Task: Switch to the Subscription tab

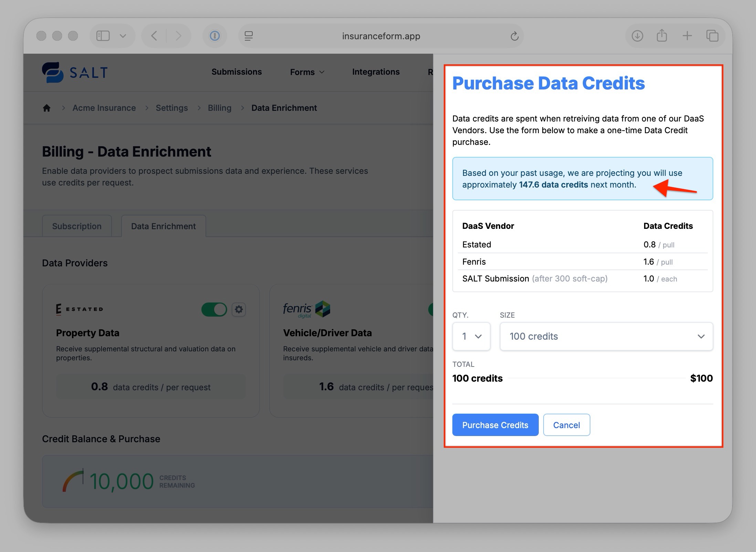Action: (77, 226)
